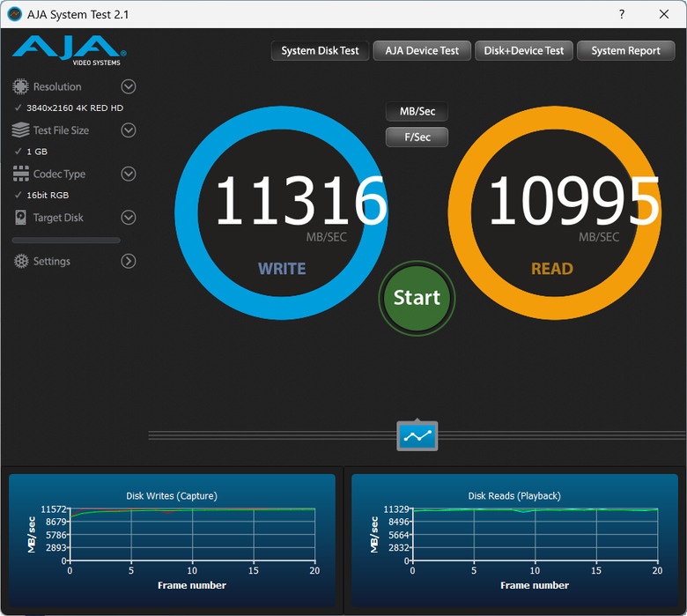Select the 16bit RGB codec value
The width and height of the screenshot is (687, 616).
[48, 195]
